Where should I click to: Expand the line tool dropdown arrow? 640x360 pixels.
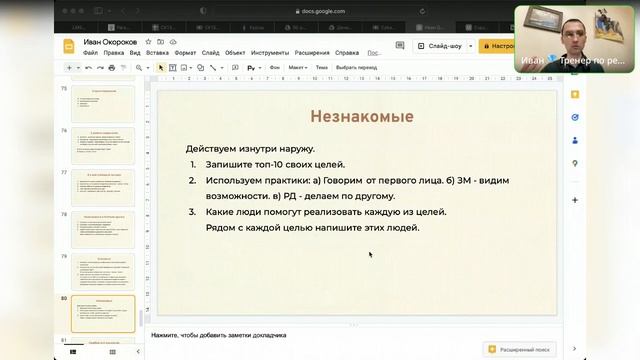[222, 68]
